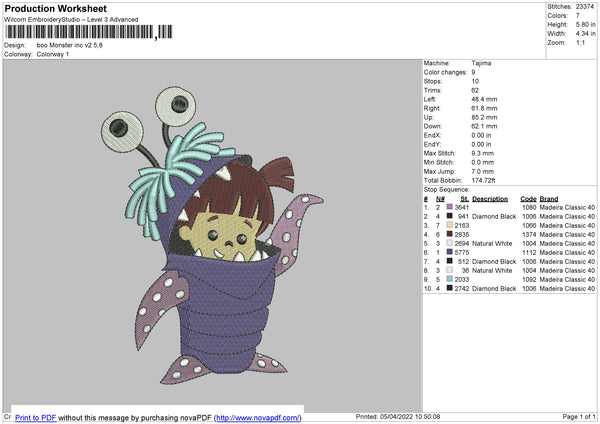
Task: Click the Max Jump value 7.0 mm
Action: [482, 171]
